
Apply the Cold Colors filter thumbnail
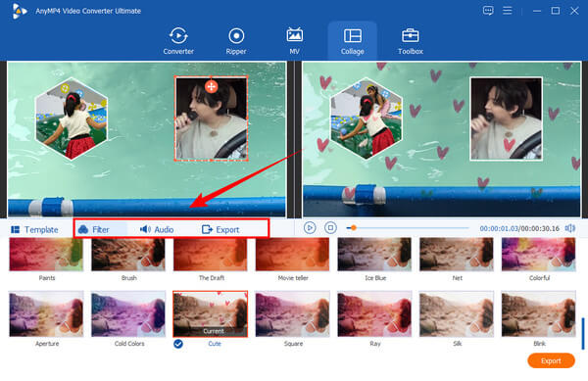[128, 314]
